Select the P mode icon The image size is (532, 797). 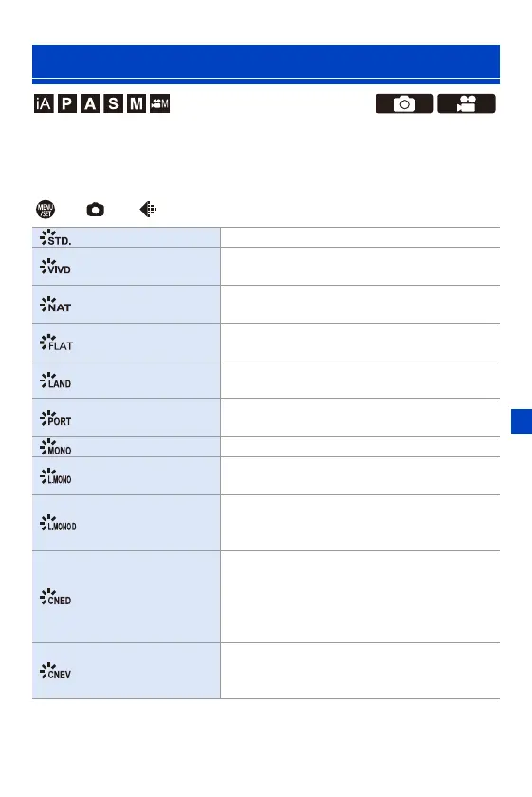pyautogui.click(x=67, y=103)
